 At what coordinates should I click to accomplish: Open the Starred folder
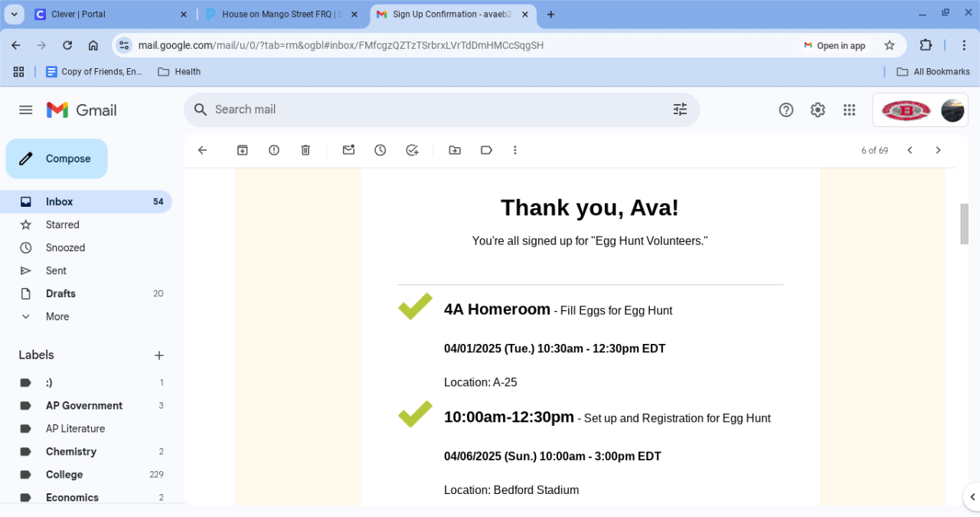[62, 224]
